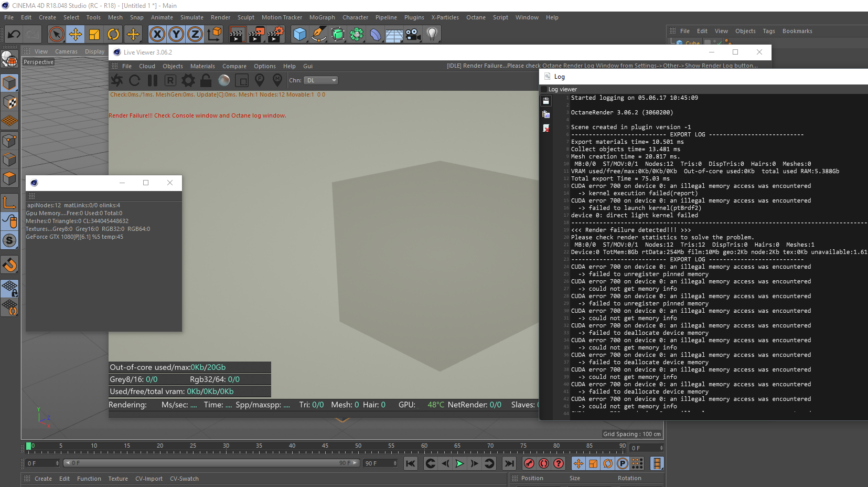Screen dimensions: 868x487
Task: Select the Spline Pen tool
Action: tap(318, 35)
